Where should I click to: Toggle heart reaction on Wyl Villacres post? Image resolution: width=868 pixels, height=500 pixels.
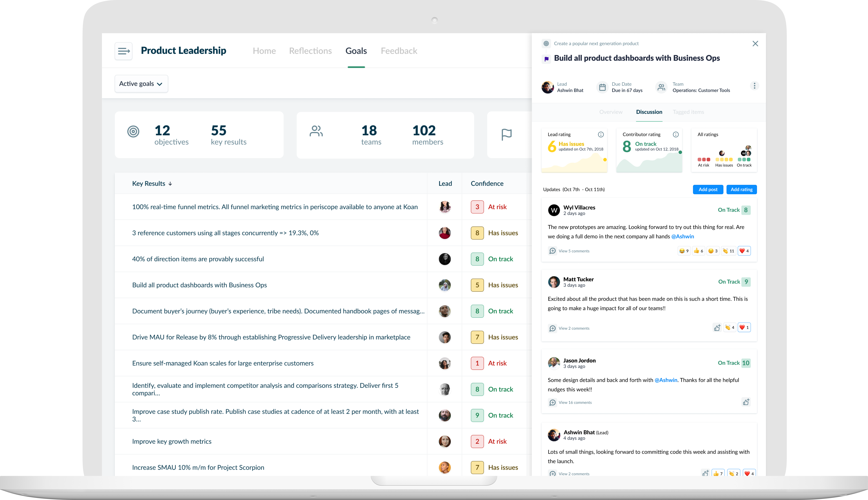[x=744, y=251]
